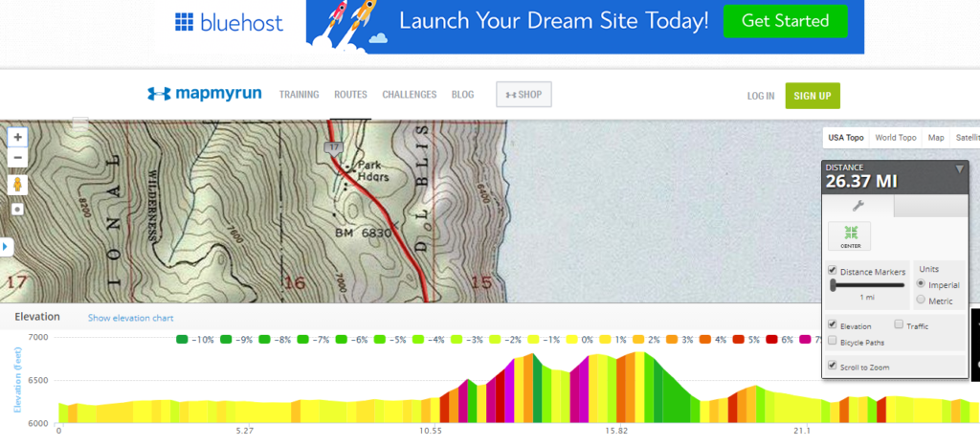Click the 10.55 mile axis label
Viewport: 980px width, 446px height.
(x=430, y=431)
